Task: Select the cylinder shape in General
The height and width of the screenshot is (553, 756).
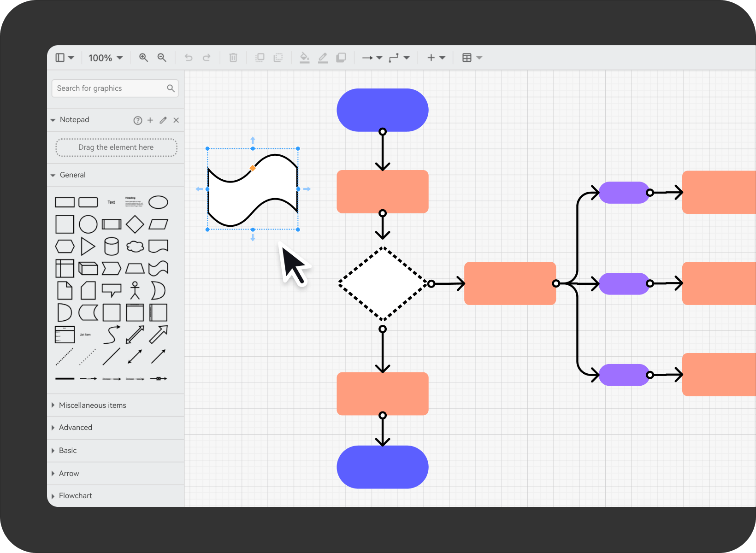Action: click(x=112, y=247)
